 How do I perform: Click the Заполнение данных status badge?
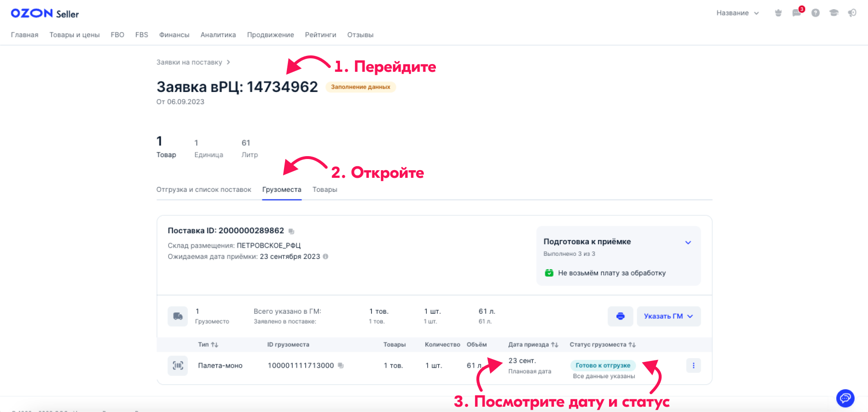coord(361,87)
